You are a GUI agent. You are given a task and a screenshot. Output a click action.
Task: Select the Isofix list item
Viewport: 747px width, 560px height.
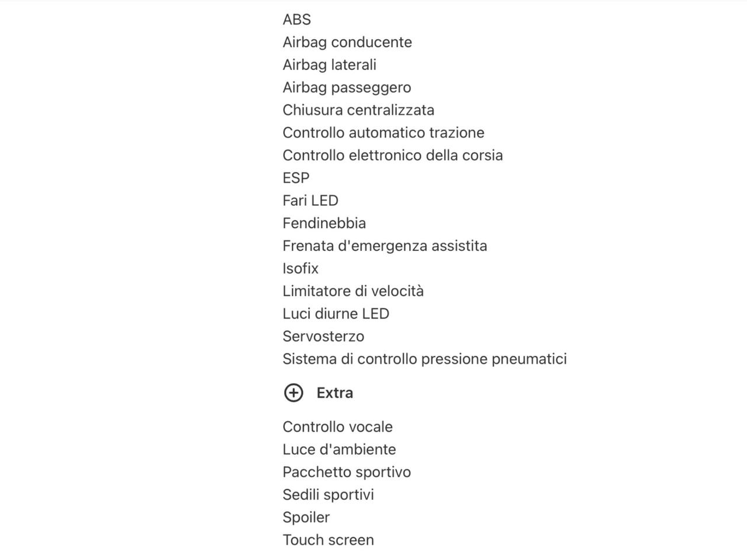tap(301, 269)
